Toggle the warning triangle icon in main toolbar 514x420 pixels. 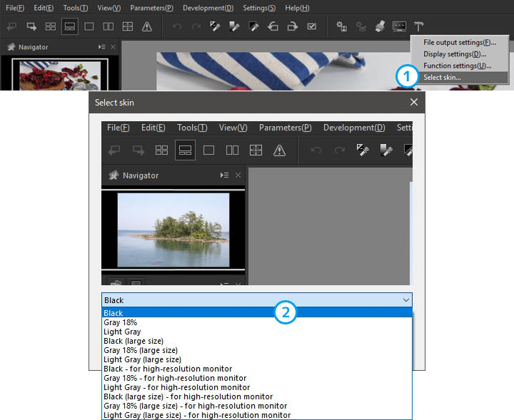(x=147, y=26)
